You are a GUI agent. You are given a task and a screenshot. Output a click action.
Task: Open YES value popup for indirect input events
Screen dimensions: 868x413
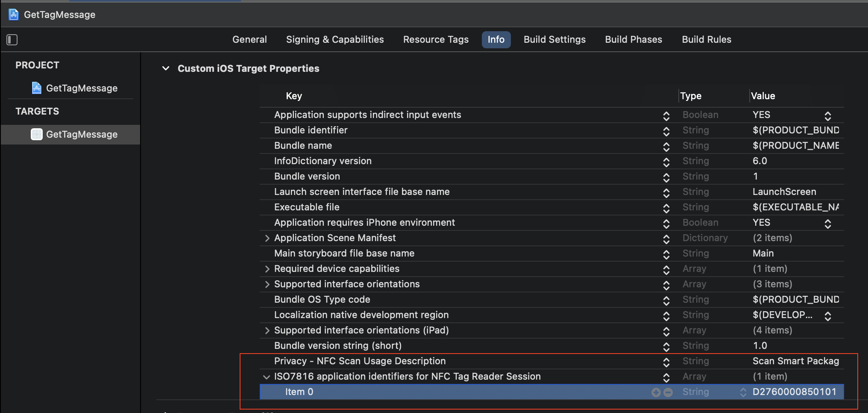(827, 116)
